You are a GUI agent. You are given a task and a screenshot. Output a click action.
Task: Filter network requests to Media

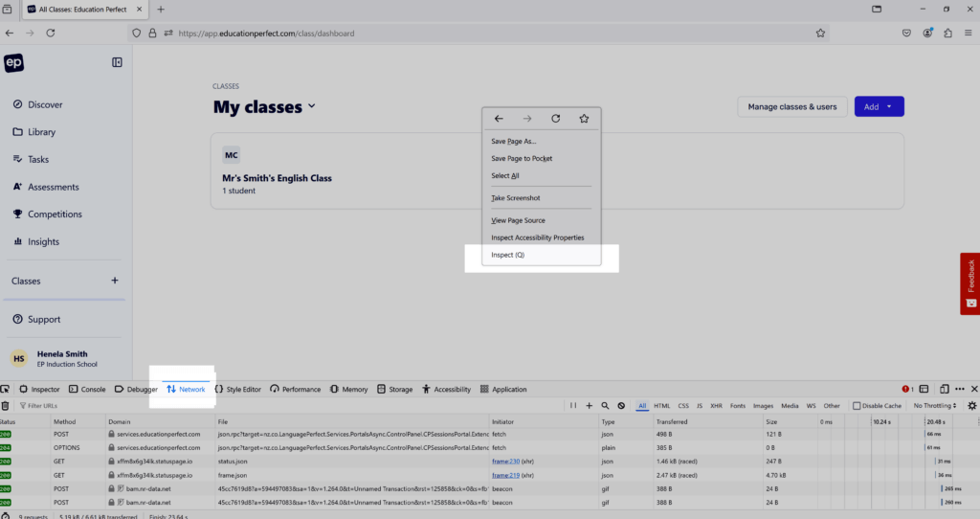tap(790, 406)
